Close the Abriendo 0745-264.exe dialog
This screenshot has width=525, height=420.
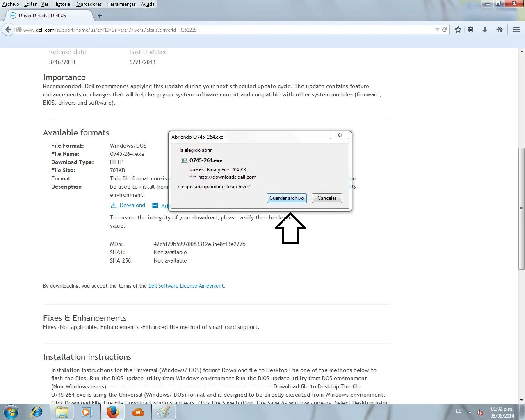[340, 135]
